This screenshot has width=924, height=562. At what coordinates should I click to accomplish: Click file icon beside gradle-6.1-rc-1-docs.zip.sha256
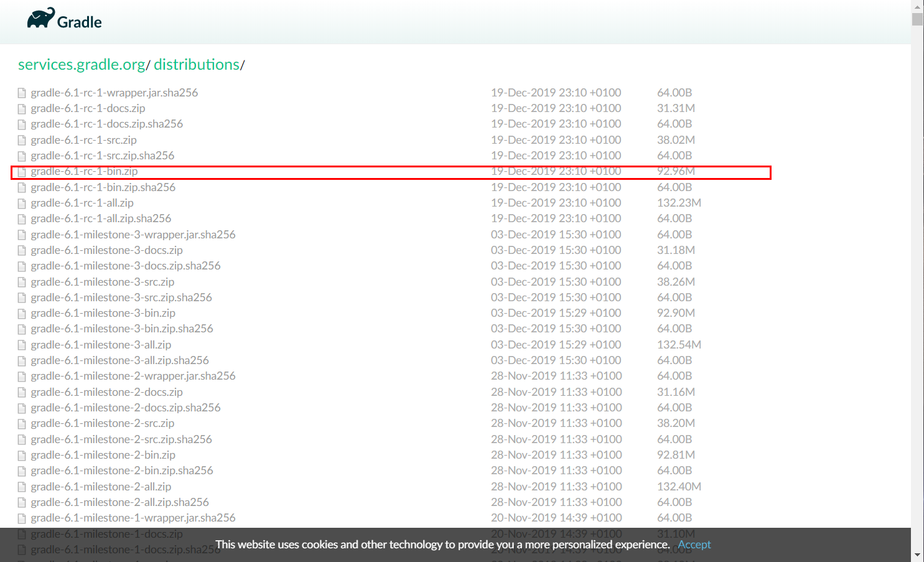[22, 124]
